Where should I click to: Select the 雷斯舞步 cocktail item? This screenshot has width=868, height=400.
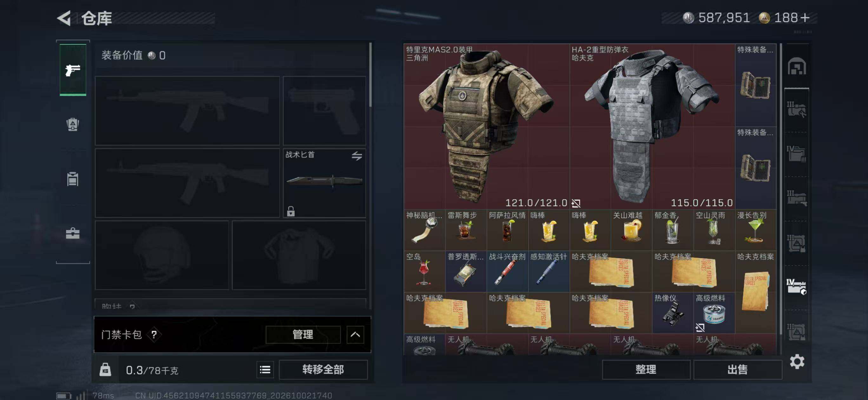click(466, 230)
